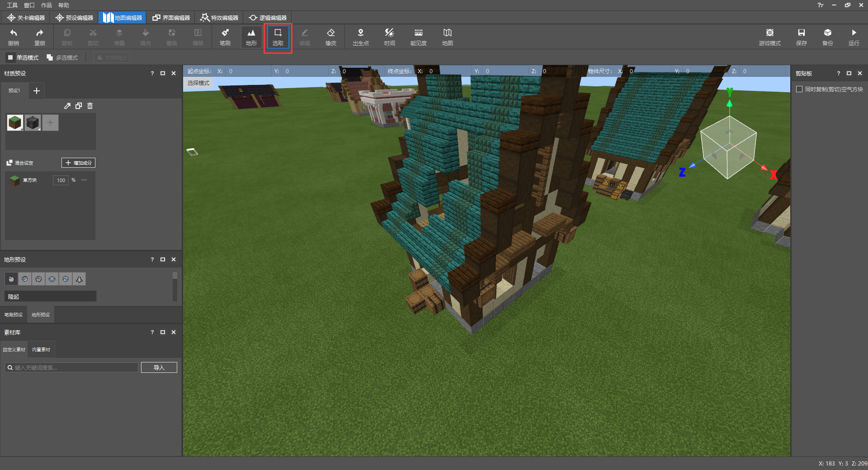
Task: Click the 运行 run icon
Action: pos(854,37)
